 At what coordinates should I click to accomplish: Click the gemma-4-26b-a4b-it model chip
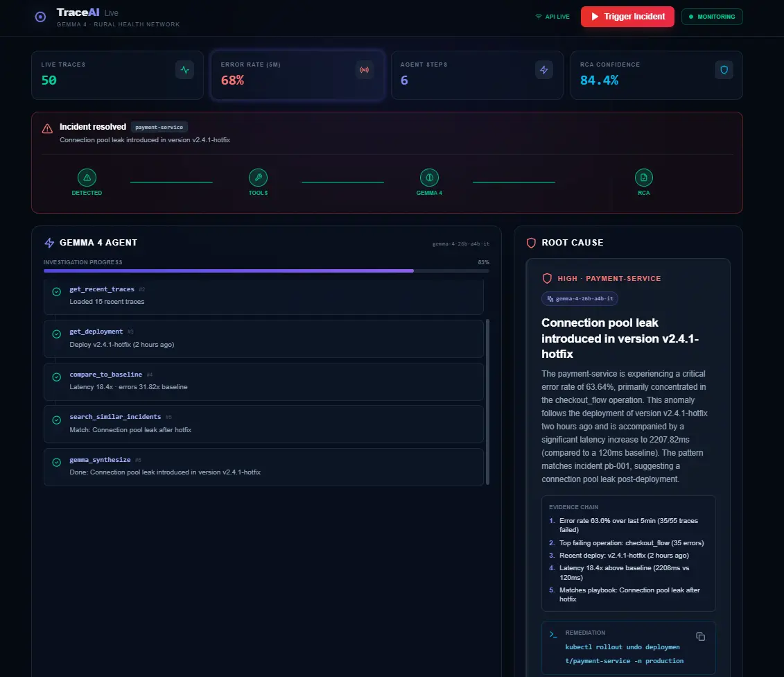[580, 299]
